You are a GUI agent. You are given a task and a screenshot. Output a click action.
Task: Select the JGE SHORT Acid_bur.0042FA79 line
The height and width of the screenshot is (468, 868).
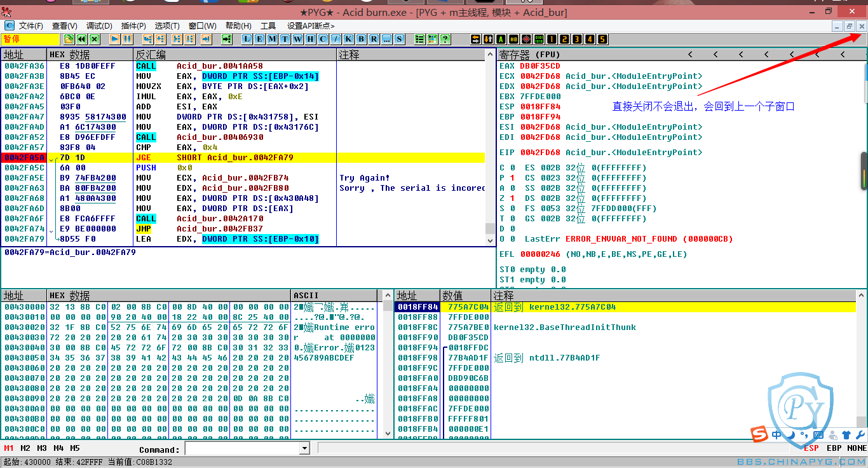point(243,157)
